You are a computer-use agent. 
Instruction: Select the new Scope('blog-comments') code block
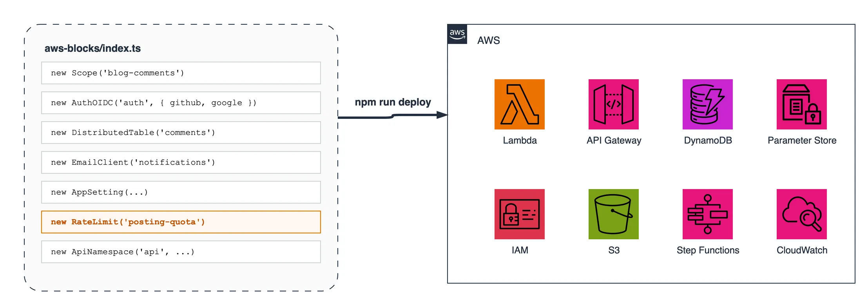(x=181, y=73)
